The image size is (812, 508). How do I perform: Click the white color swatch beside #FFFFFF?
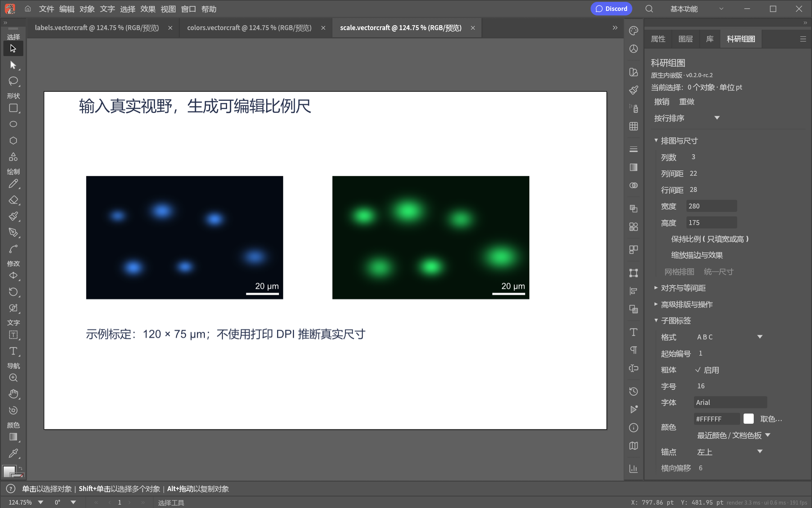[748, 419]
